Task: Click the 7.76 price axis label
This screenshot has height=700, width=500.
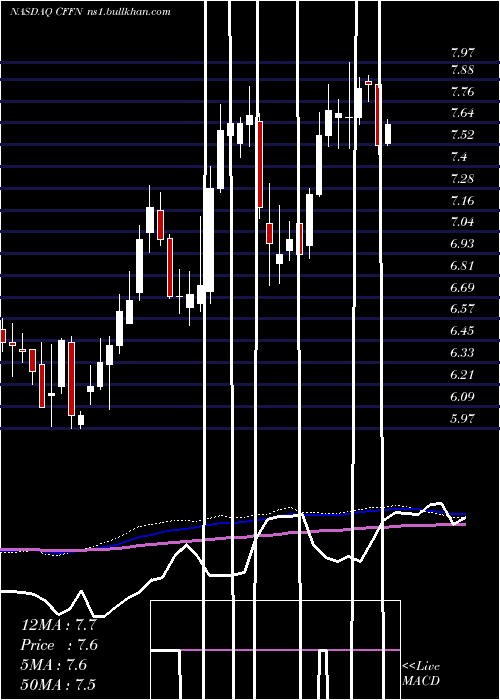Action: [x=462, y=92]
